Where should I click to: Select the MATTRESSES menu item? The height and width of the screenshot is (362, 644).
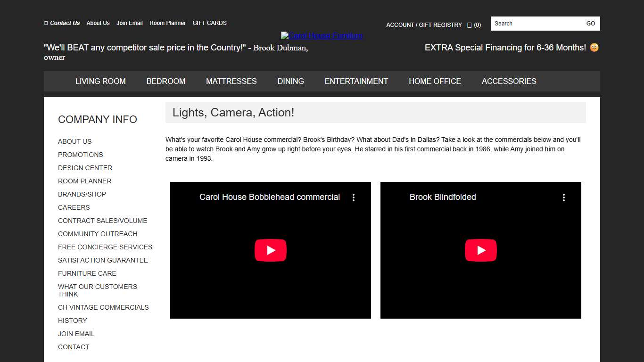231,81
